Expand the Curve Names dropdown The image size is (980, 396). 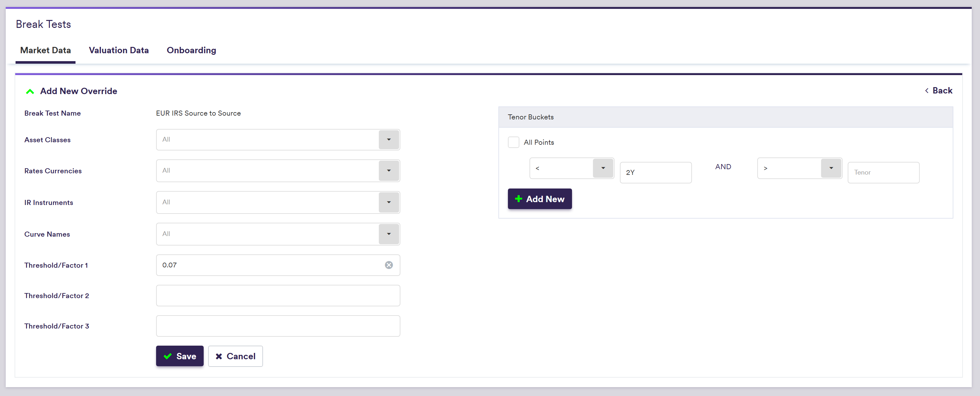pyautogui.click(x=388, y=234)
